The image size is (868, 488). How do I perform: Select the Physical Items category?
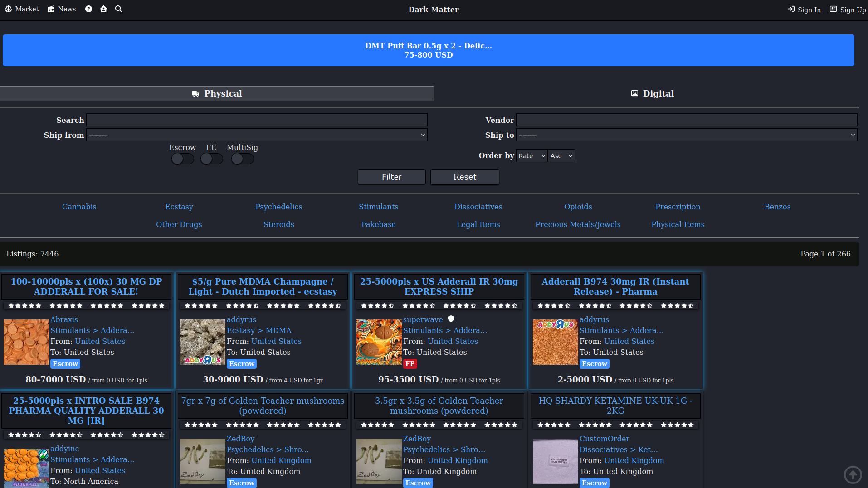[678, 224]
